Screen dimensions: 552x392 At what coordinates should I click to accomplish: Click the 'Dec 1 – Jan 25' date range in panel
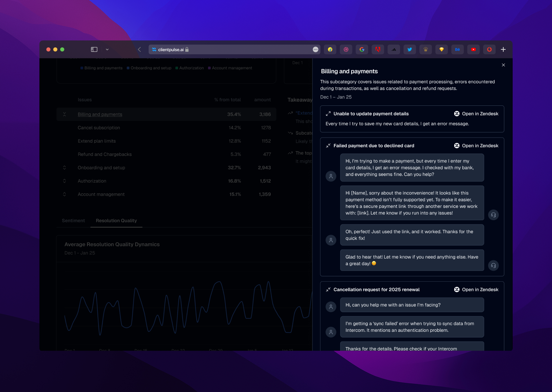coord(336,97)
